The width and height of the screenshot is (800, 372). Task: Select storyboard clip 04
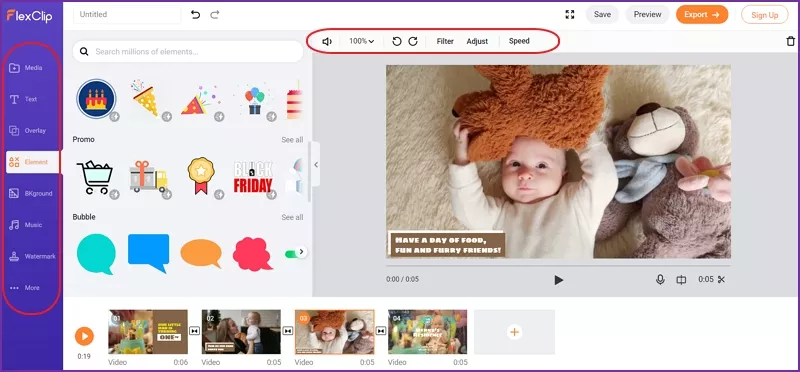click(428, 332)
